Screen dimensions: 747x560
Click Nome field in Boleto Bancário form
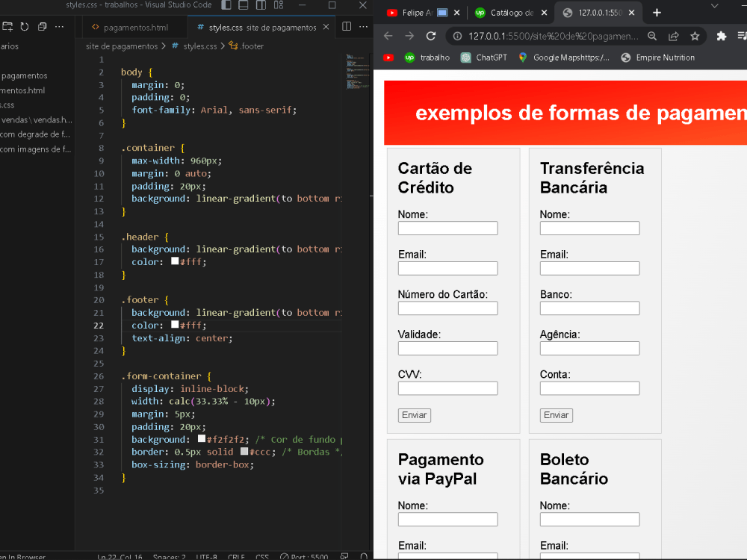click(x=590, y=519)
